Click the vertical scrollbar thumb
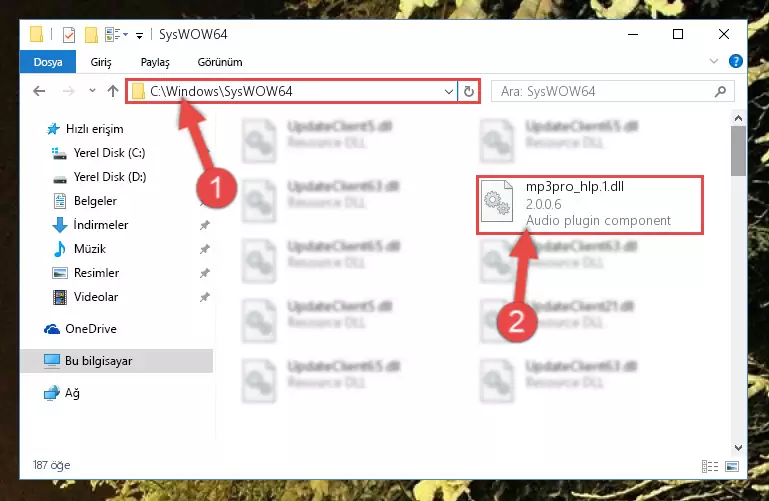 [738, 151]
